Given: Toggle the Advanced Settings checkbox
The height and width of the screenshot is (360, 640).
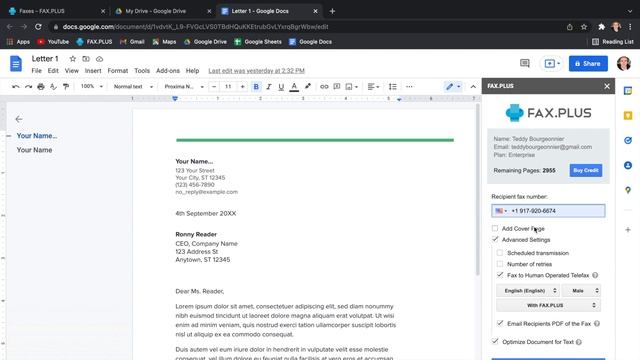Looking at the screenshot, I should click(x=495, y=239).
